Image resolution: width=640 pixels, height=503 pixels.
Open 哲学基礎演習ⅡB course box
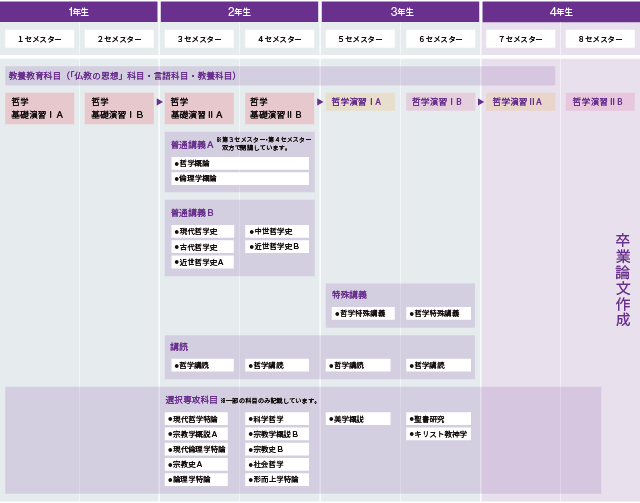pyautogui.click(x=280, y=108)
